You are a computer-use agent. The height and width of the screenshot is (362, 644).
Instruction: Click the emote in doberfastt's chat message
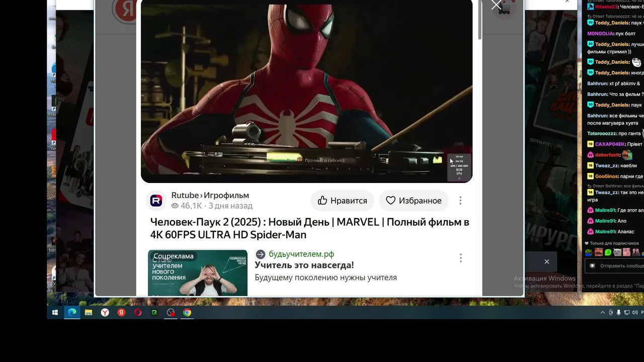(x=627, y=155)
